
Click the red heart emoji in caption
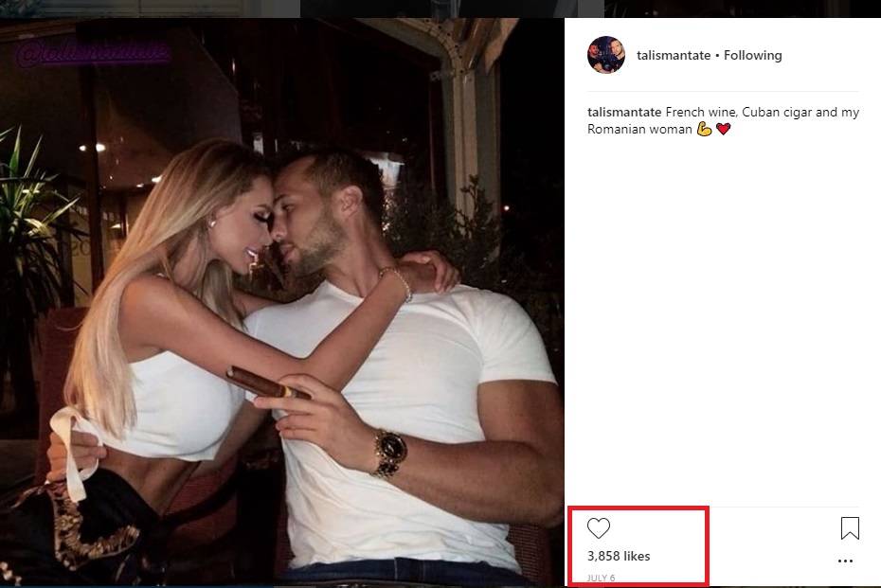pos(724,129)
